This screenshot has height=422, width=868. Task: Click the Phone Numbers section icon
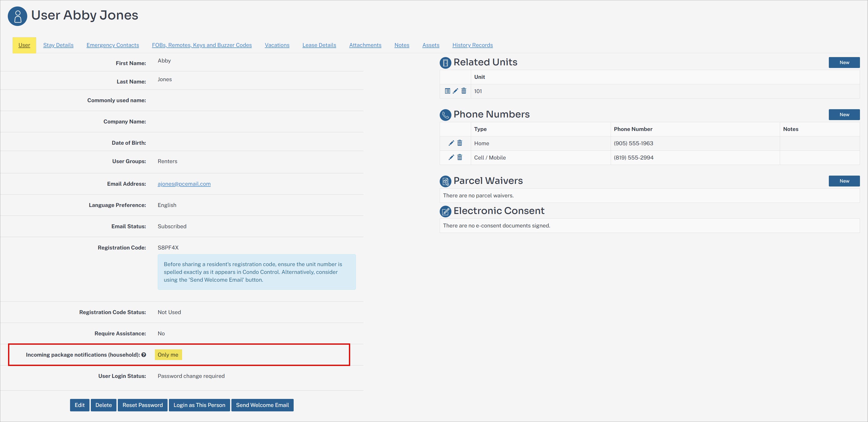445,115
